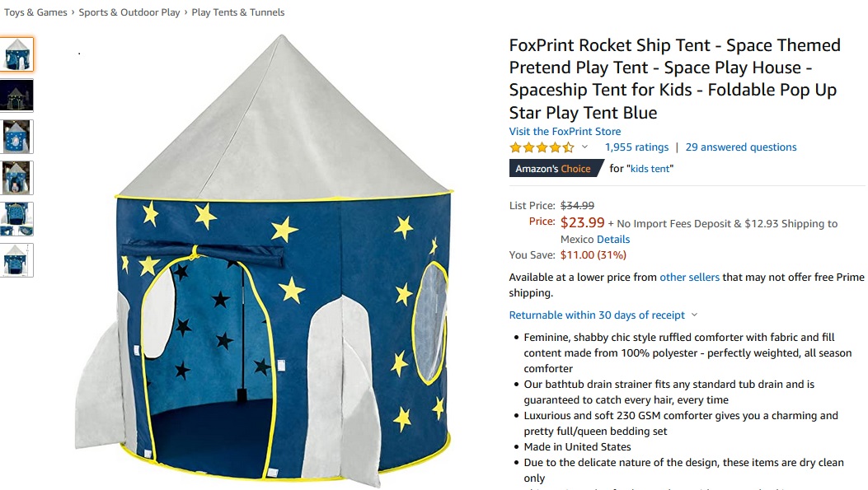Open the fourth thumbnail image
The image size is (868, 490).
tap(17, 178)
